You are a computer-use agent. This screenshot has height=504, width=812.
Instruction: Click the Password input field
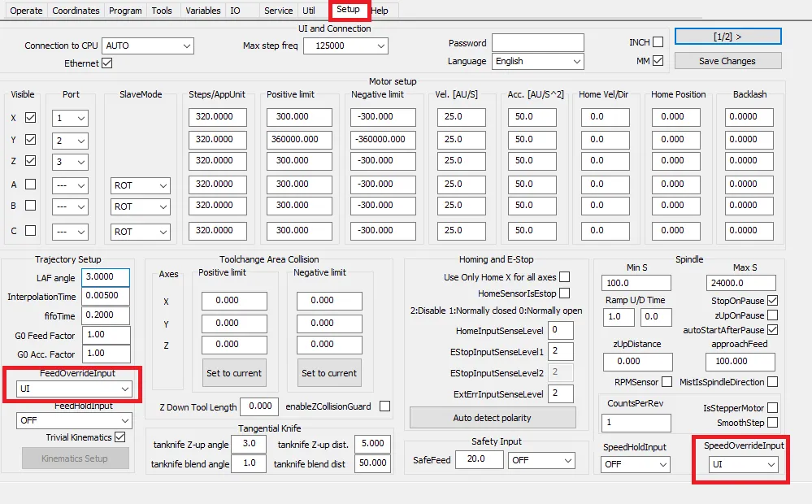(538, 42)
